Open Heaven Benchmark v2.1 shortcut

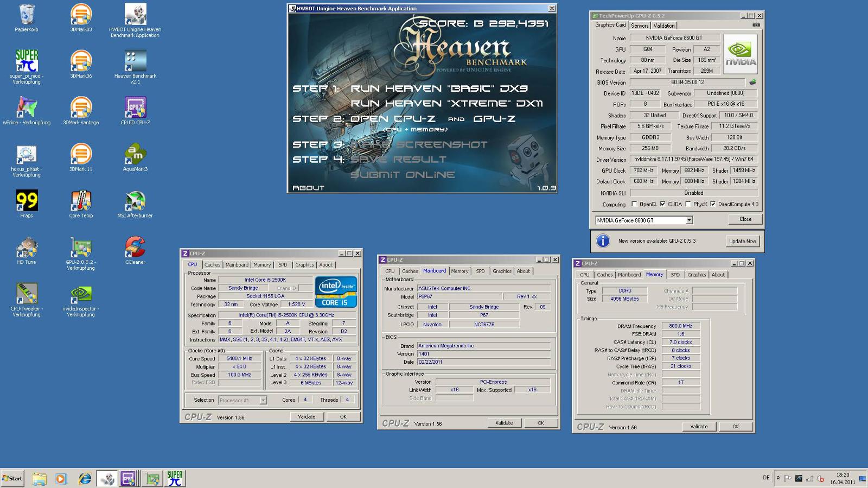[x=135, y=61]
